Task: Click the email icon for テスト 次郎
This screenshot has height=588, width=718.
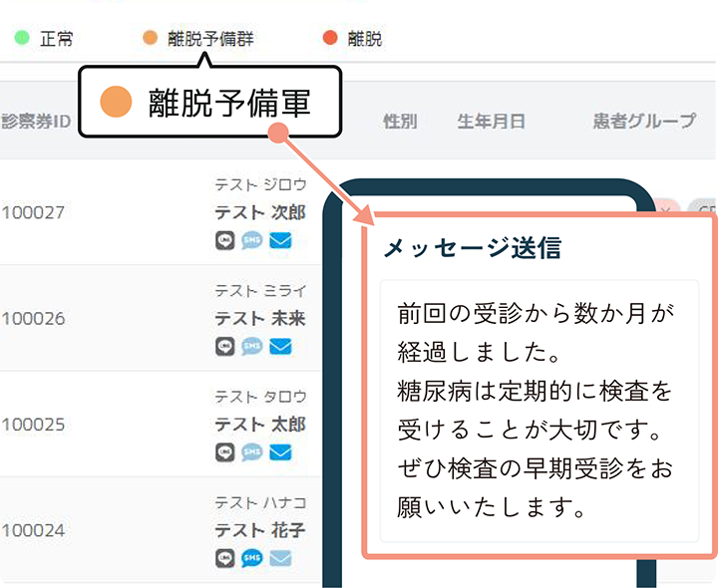Action: 280,240
